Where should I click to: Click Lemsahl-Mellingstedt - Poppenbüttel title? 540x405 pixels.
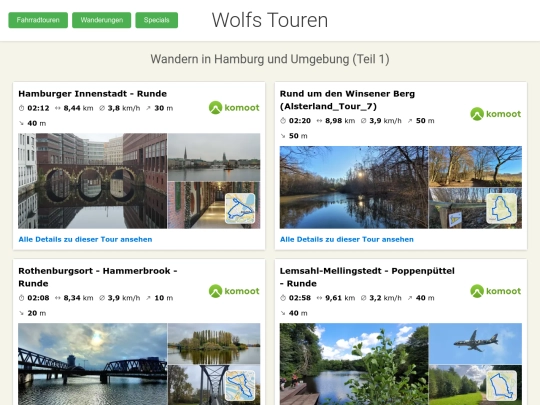point(367,277)
